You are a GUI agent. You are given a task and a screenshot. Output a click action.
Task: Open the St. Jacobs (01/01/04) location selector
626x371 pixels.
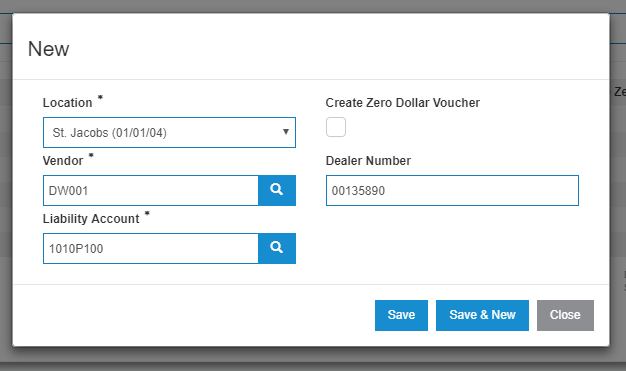169,132
